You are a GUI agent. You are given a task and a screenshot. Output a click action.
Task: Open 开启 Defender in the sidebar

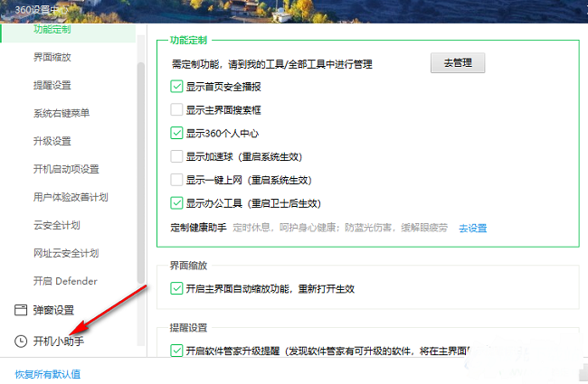point(65,281)
